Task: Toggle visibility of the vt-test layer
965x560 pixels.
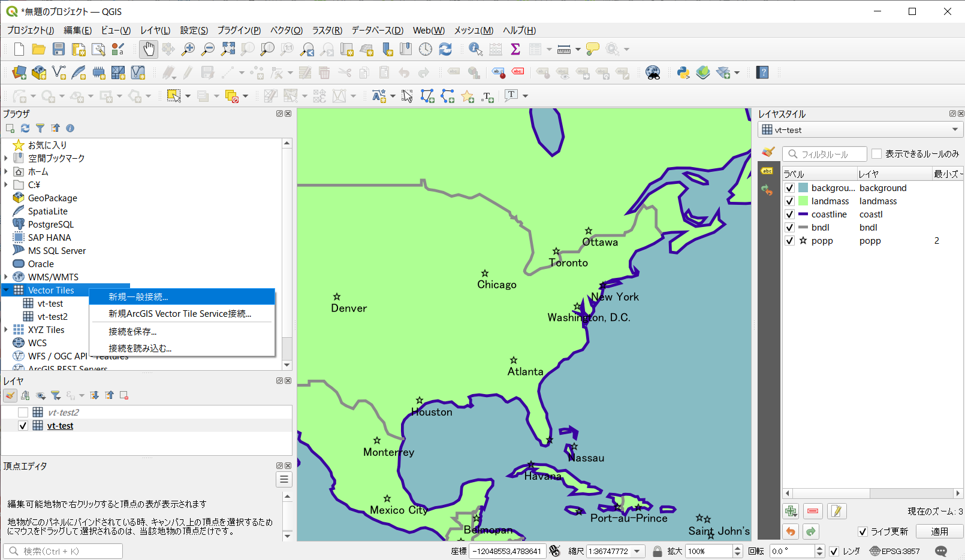Action: (23, 425)
